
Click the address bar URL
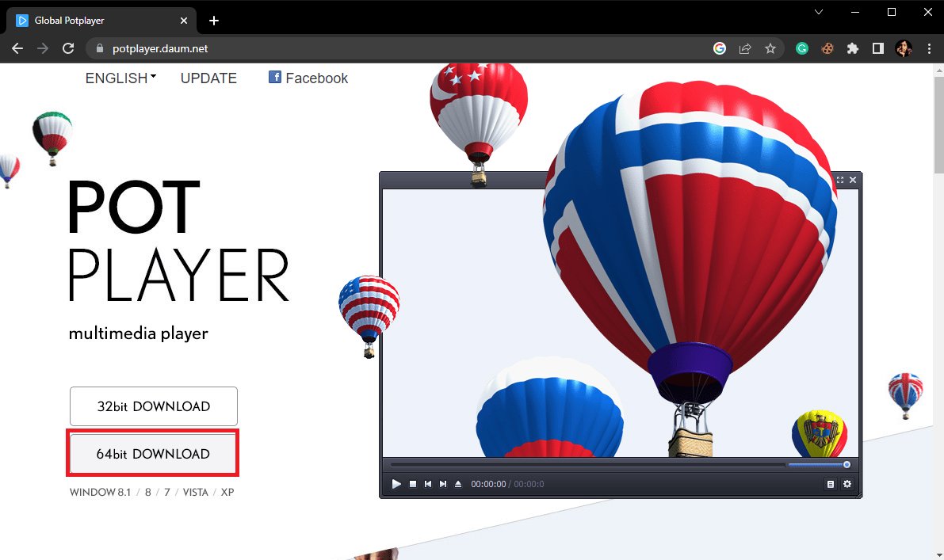[160, 49]
